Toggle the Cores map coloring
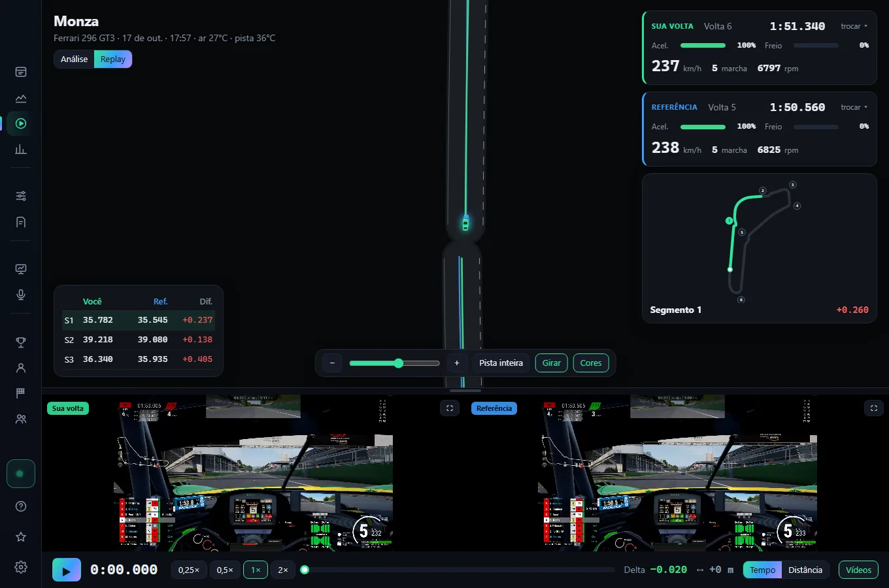 [x=591, y=363]
